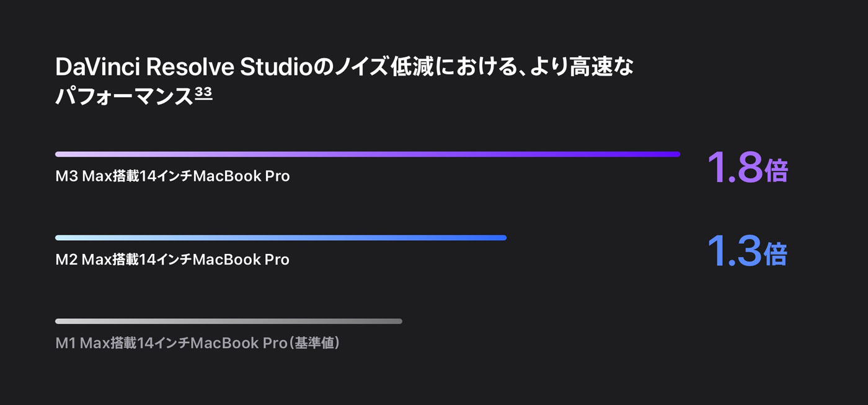Screen dimensions: 868x405
Task: Select the M2 Max搭載14インチMacBook Pro label
Action: click(172, 259)
